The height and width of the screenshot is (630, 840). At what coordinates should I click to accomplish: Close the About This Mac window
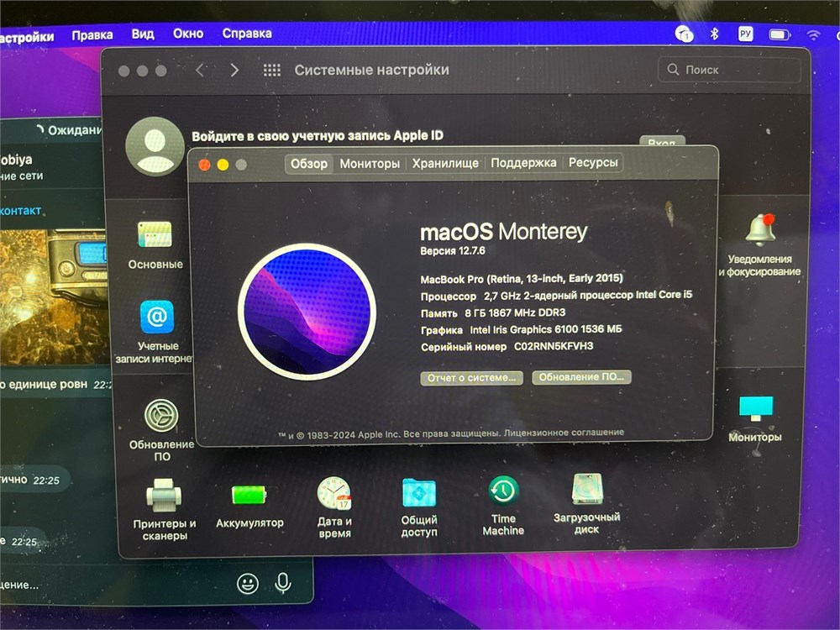point(204,165)
